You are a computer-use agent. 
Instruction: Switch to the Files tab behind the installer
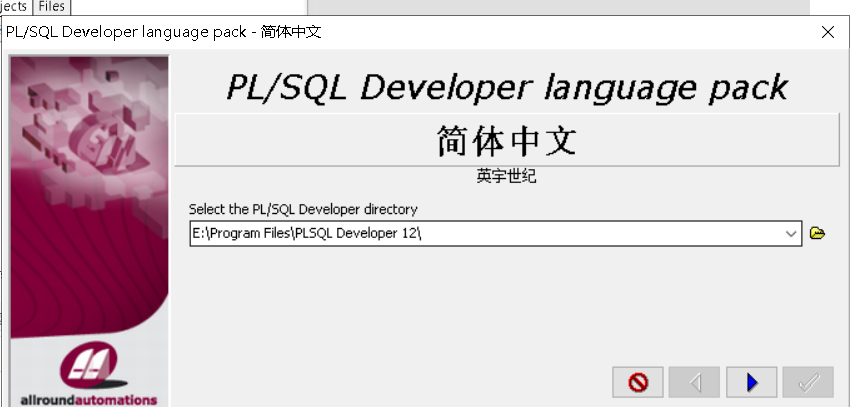click(x=52, y=7)
